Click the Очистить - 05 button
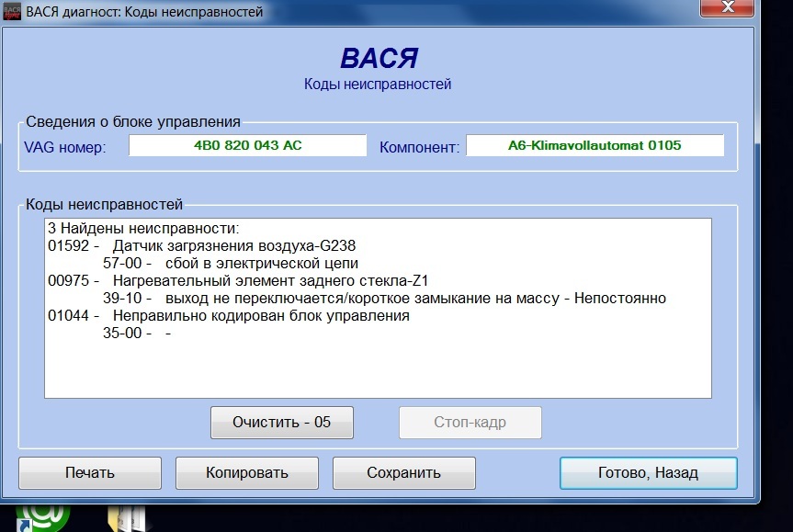This screenshot has width=793, height=532. [282, 423]
